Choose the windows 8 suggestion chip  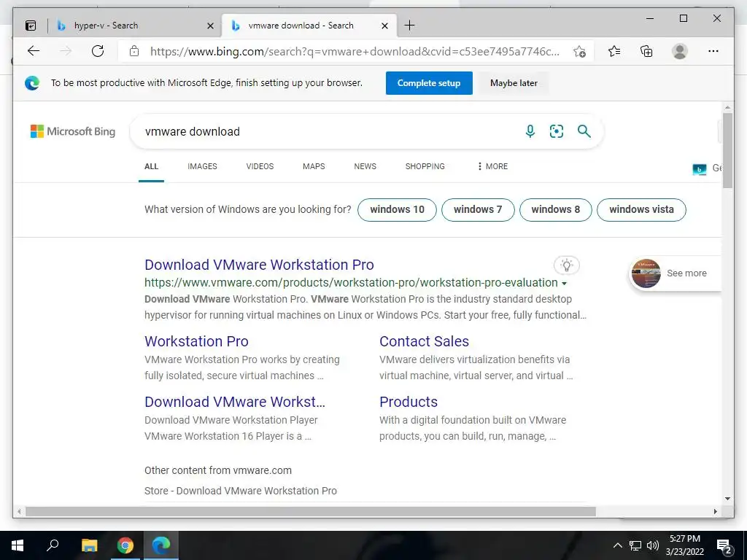pyautogui.click(x=555, y=209)
